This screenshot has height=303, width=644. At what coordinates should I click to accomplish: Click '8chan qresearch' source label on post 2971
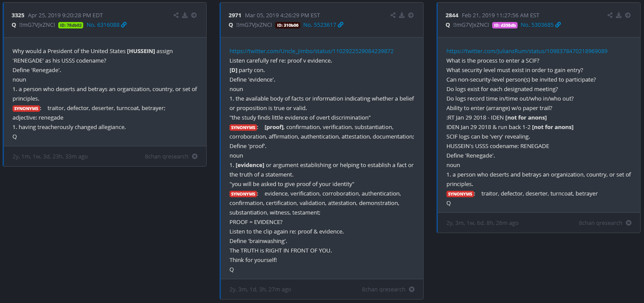(383, 289)
